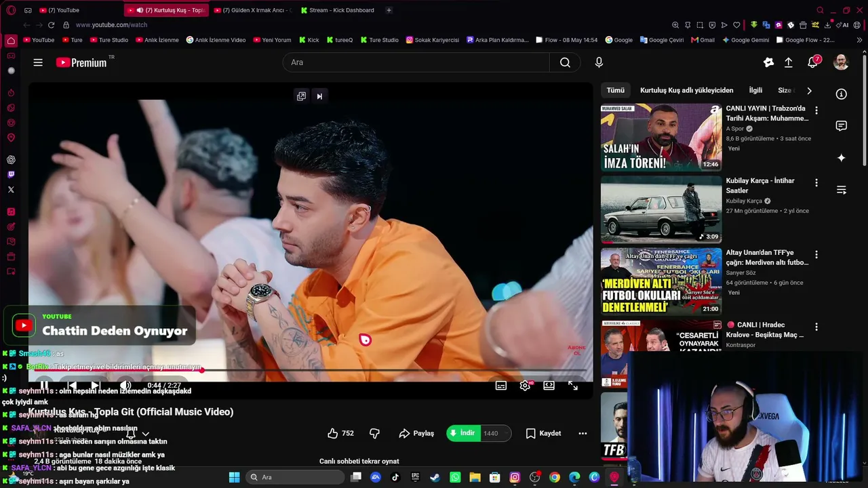Go back to the previous page

pyautogui.click(x=26, y=25)
